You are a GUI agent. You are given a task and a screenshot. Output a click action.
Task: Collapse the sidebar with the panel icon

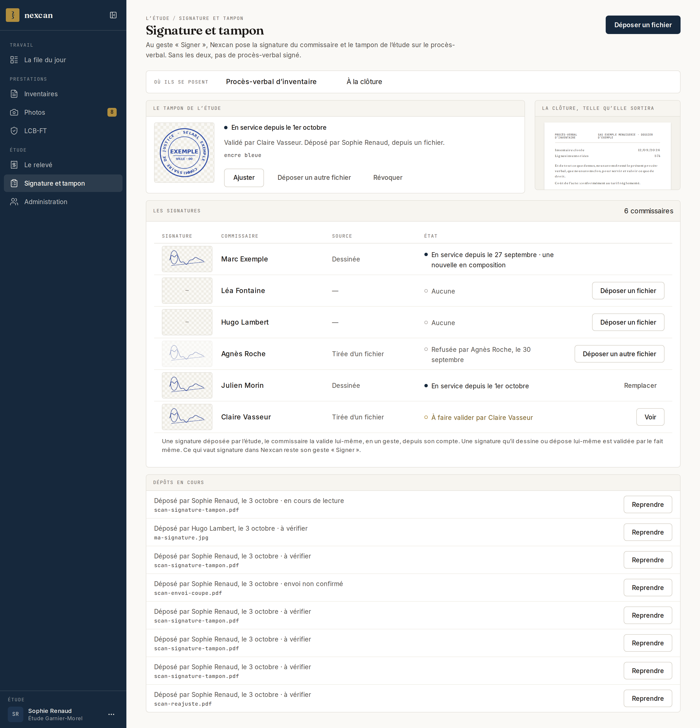point(113,15)
